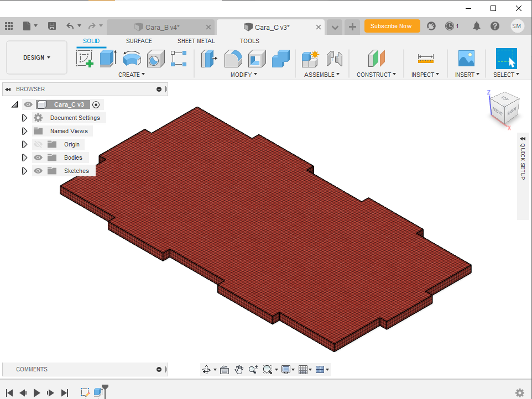
Task: Close the Cara_B v4 tab
Action: click(x=208, y=27)
